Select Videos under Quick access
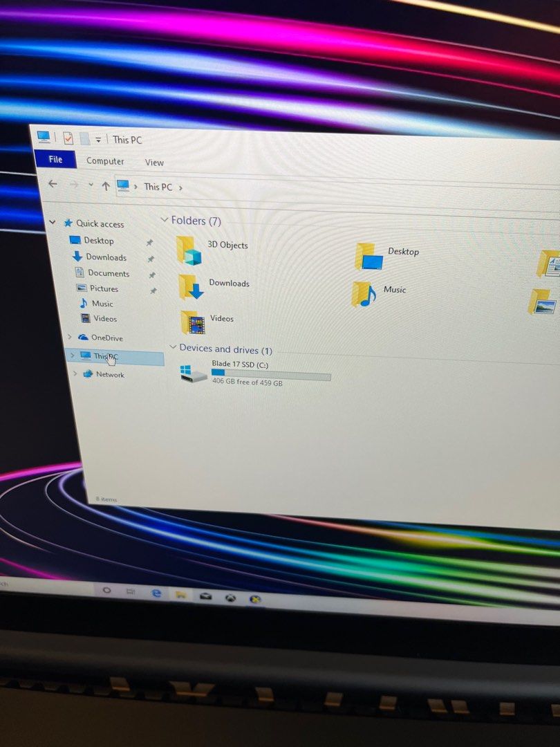Image resolution: width=560 pixels, height=747 pixels. click(105, 319)
